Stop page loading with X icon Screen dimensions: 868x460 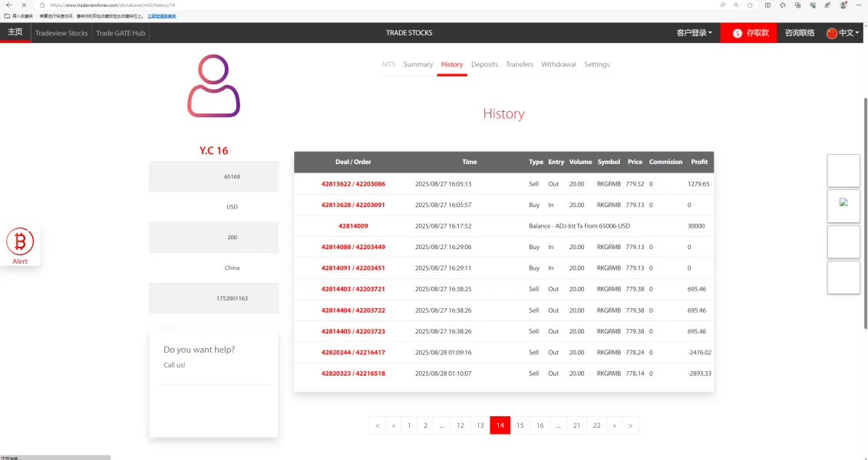point(24,5)
